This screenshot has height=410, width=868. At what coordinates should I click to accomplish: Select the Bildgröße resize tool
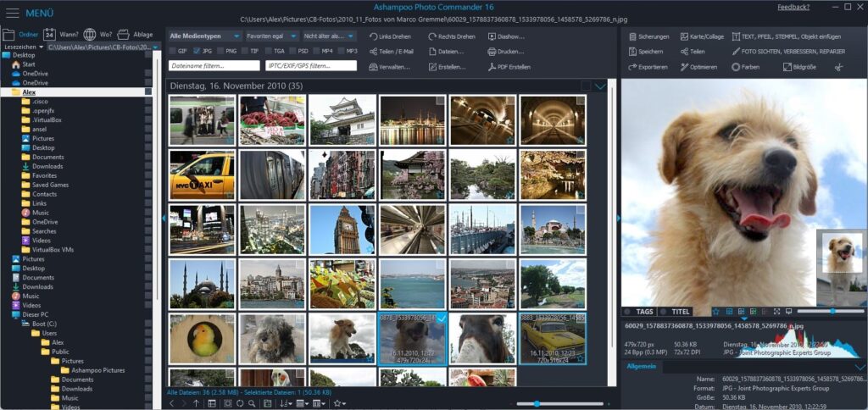coord(798,67)
